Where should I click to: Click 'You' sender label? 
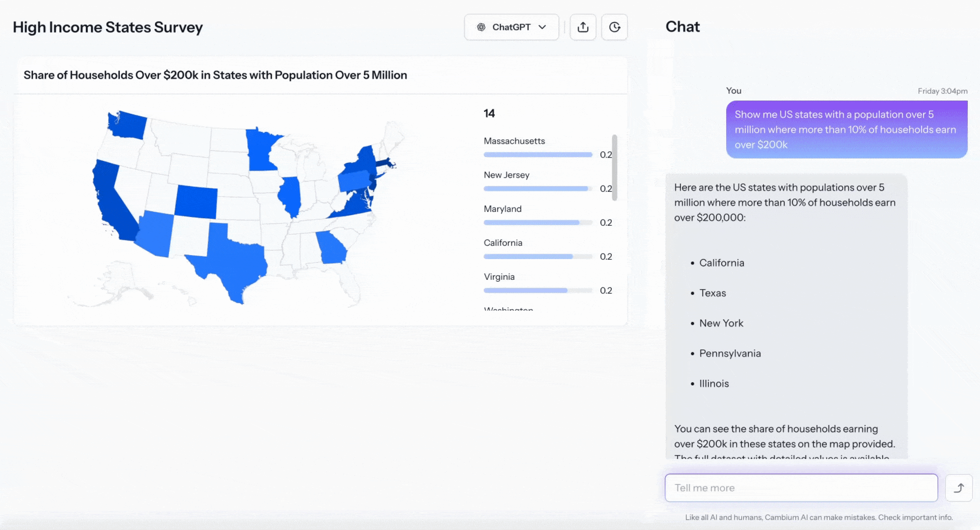[734, 91]
